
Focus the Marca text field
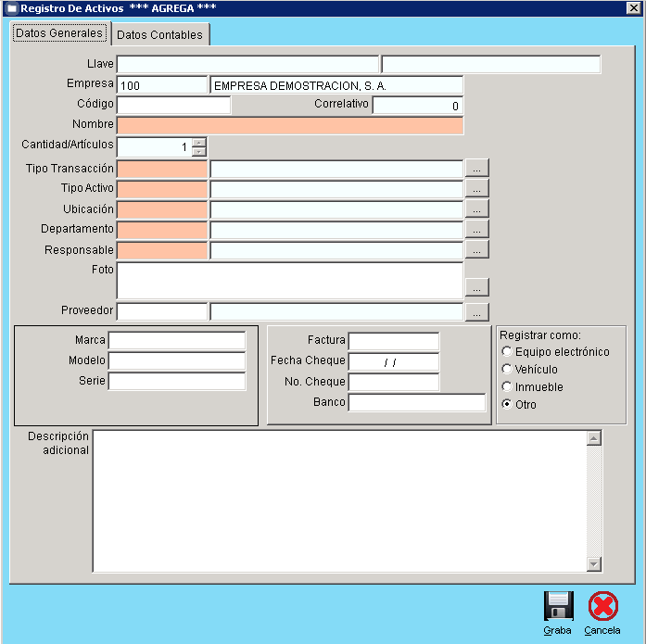177,341
